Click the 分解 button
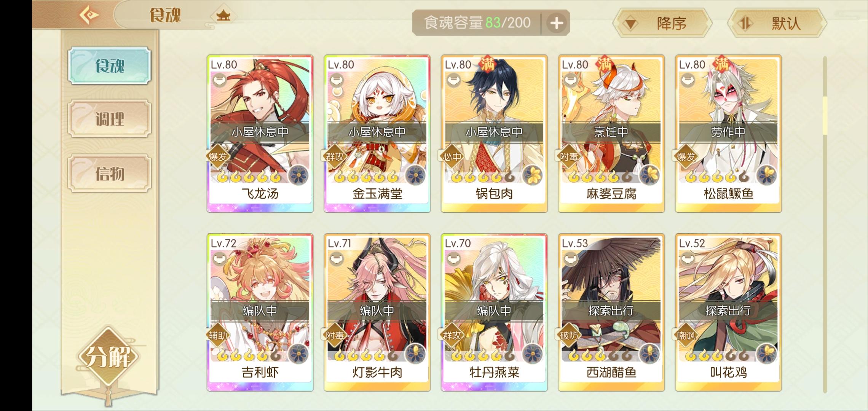 coord(108,357)
